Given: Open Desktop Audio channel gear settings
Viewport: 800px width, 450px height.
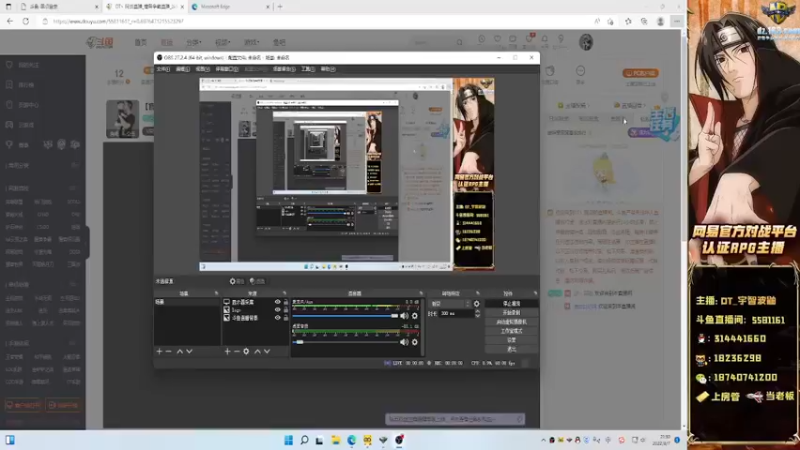Looking at the screenshot, I should pyautogui.click(x=415, y=342).
